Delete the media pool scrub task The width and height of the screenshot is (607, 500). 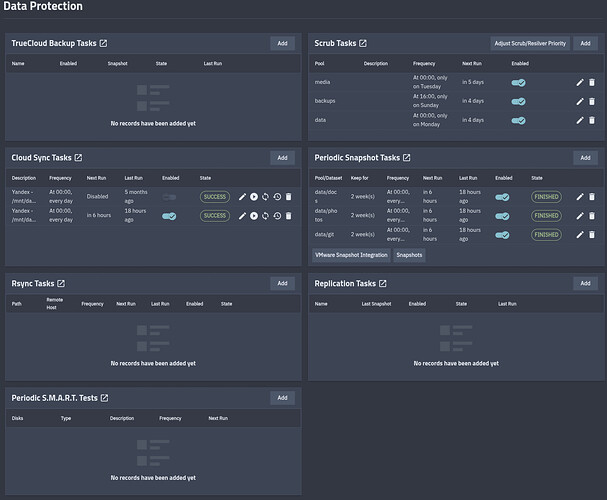pyautogui.click(x=591, y=83)
